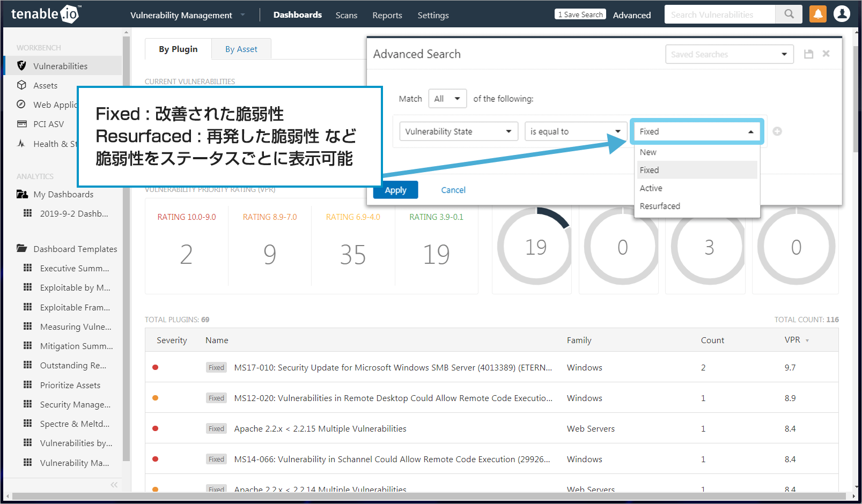Click red severity dot on MS17-010 row
The image size is (862, 504).
click(x=156, y=367)
